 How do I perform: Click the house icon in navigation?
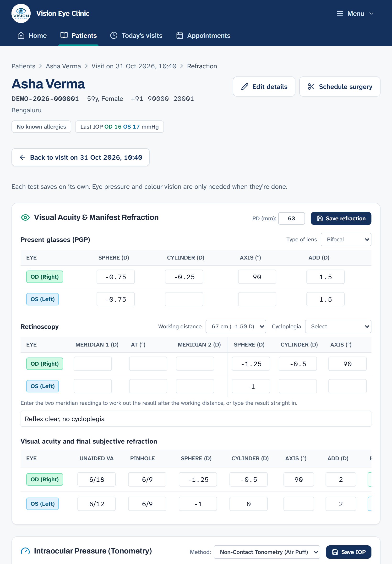(x=21, y=36)
